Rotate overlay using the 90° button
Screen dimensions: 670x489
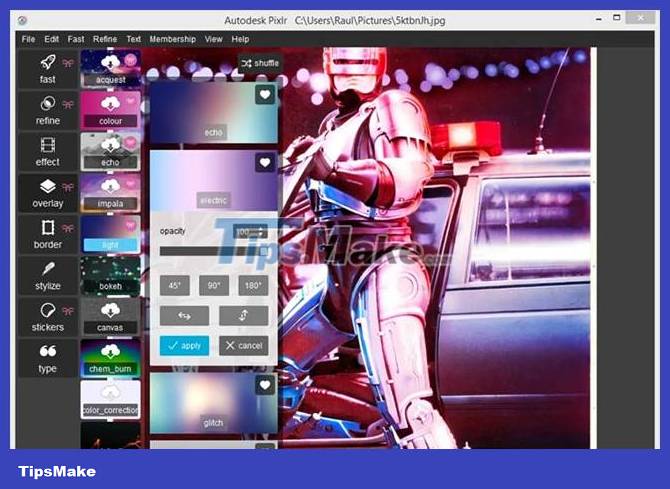coord(213,285)
